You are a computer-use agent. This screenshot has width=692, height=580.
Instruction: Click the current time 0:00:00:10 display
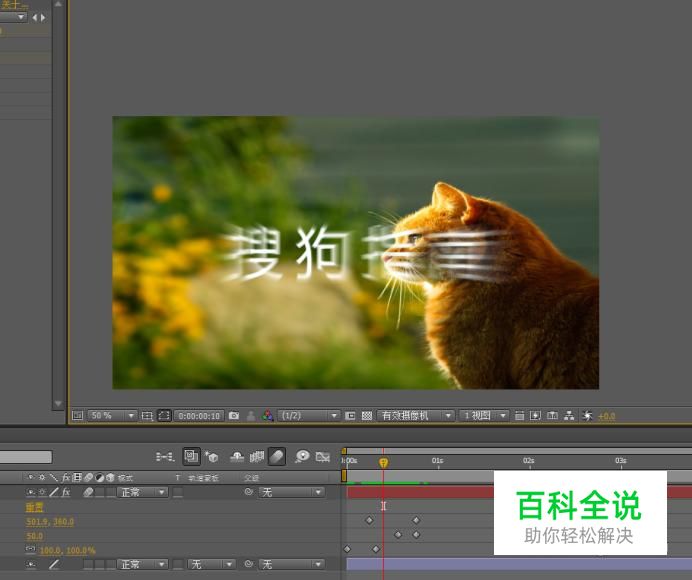[x=199, y=416]
